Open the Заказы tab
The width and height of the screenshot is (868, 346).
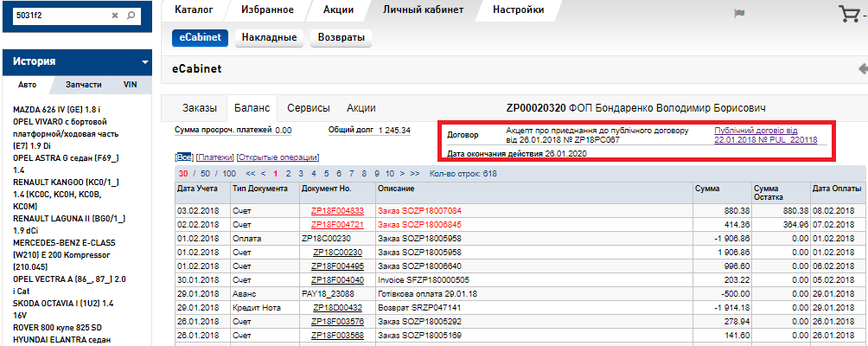[199, 108]
